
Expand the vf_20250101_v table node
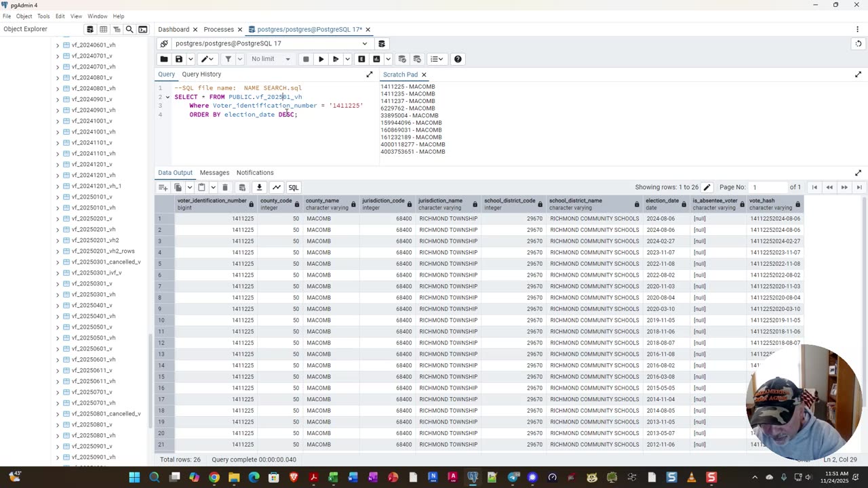[x=58, y=197]
